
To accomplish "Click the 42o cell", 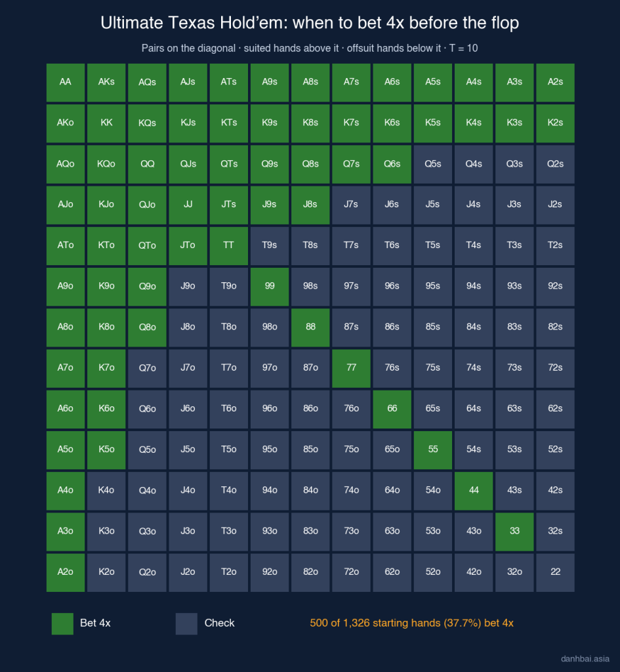I will click(x=474, y=572).
